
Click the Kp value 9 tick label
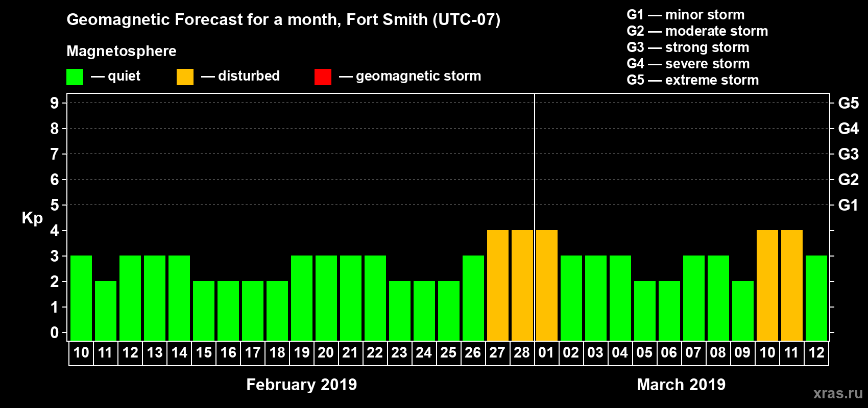[x=55, y=103]
